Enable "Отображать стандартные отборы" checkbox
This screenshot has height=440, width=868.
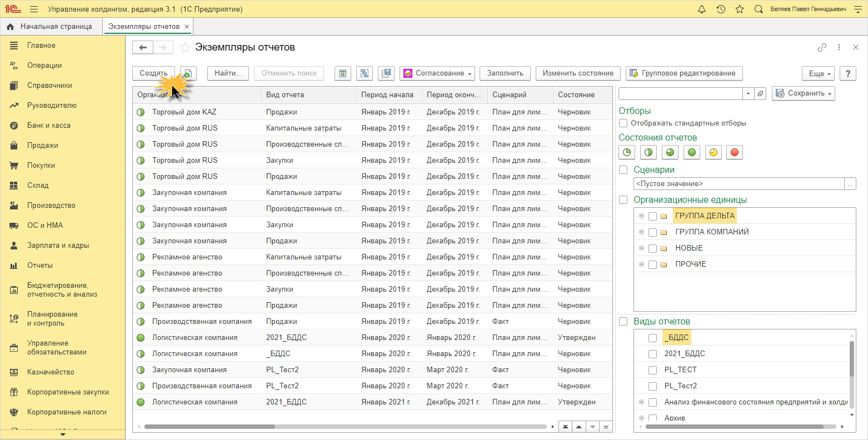(x=623, y=123)
